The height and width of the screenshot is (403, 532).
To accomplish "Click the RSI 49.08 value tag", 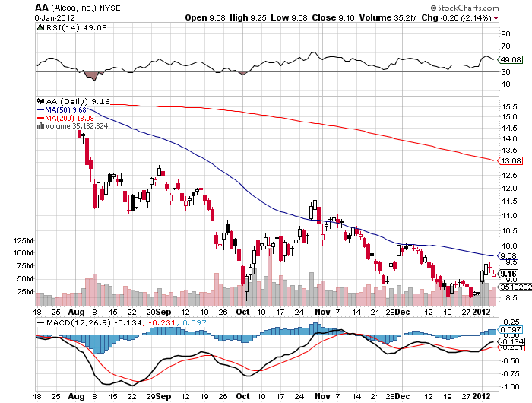I will click(x=511, y=60).
